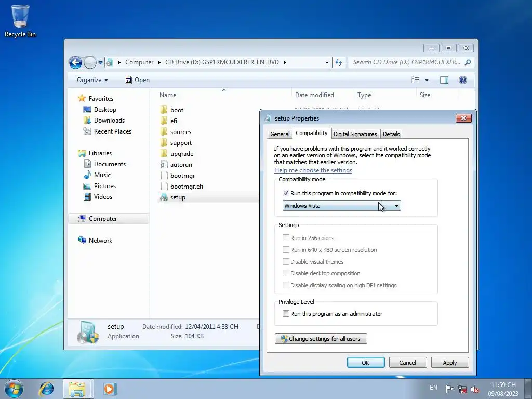The width and height of the screenshot is (532, 399).
Task: Toggle the preview pane icon
Action: (x=444, y=80)
